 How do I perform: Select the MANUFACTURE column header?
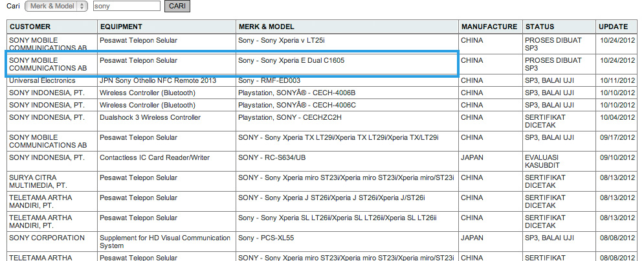pos(491,27)
